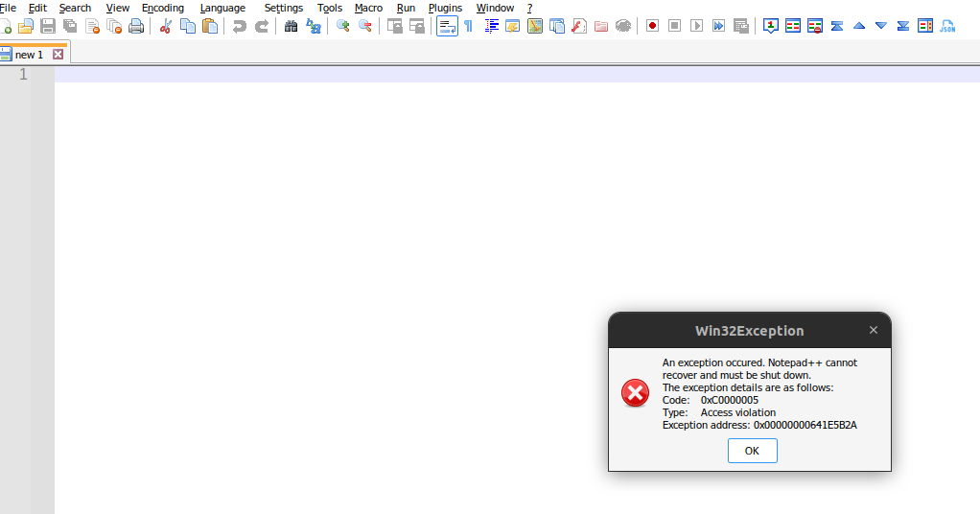Toggle synchronized horizontal scrolling icon
980x514 pixels.
[417, 26]
